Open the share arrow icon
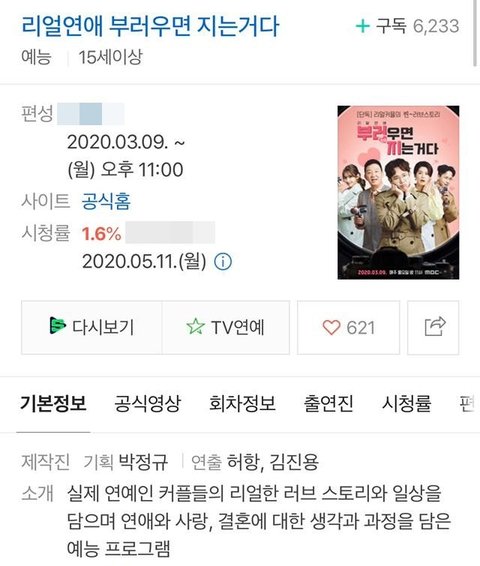The image size is (480, 566). tap(433, 327)
